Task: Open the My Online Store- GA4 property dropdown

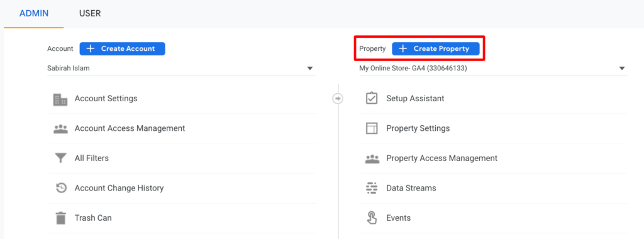Action: coord(493,69)
